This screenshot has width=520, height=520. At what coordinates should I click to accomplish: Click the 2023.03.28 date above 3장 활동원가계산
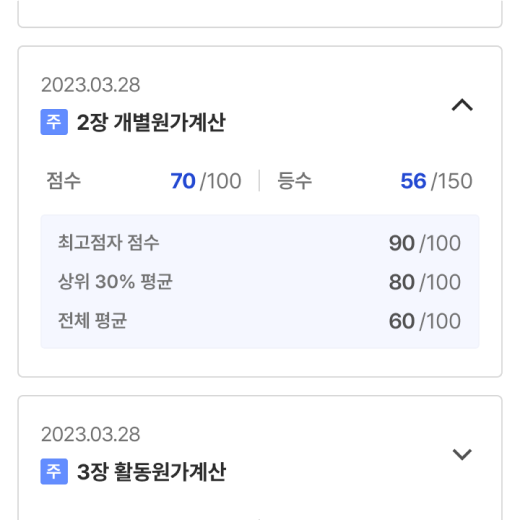pos(90,434)
